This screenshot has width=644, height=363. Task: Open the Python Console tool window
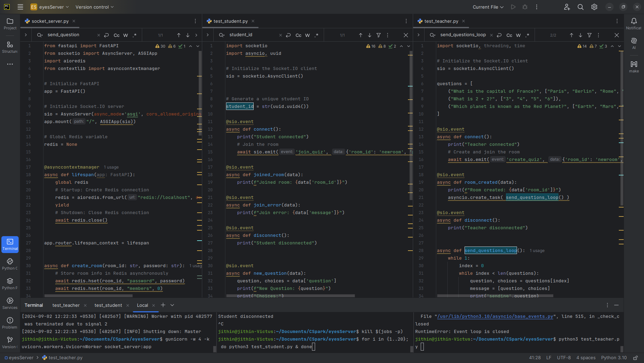click(10, 264)
